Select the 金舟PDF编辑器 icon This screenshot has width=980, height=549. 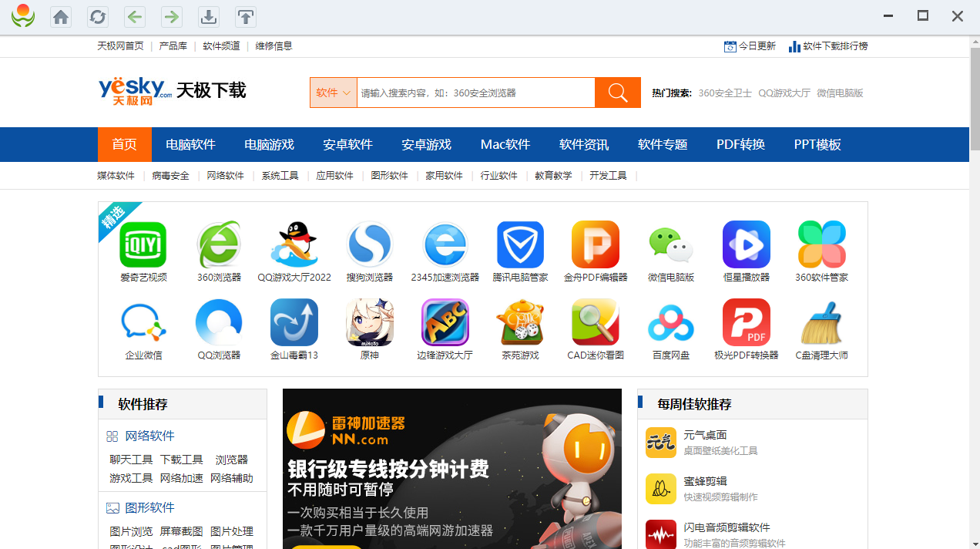pos(596,244)
